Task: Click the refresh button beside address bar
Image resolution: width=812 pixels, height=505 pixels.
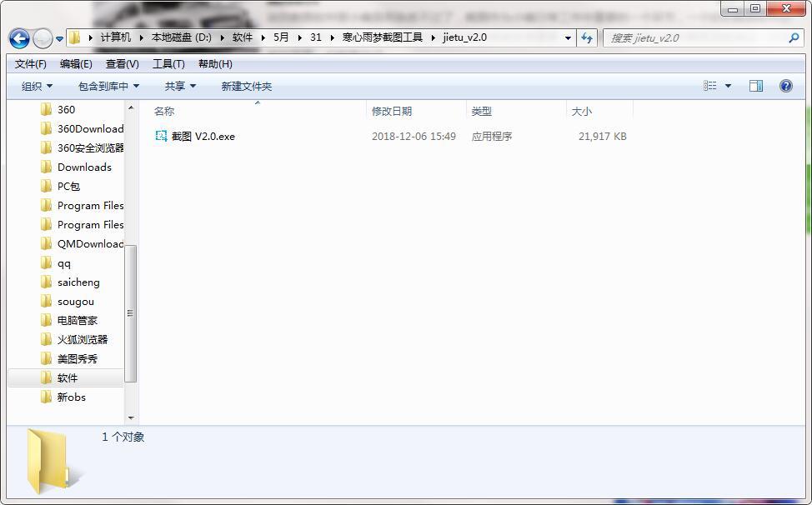Action: tap(587, 37)
